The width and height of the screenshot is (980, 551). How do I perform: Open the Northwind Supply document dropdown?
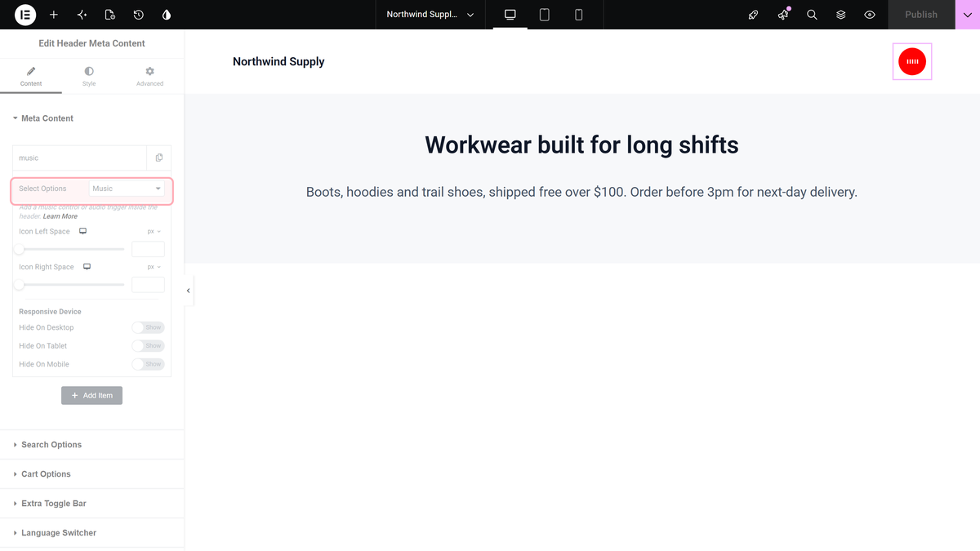coord(430,15)
